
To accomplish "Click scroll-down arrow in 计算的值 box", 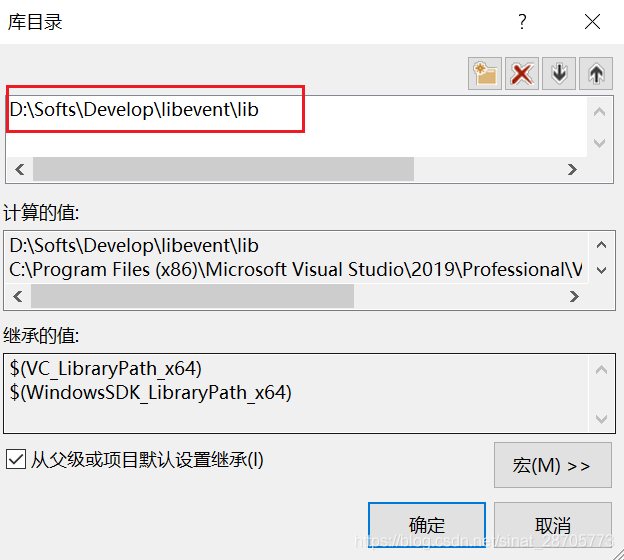I will pos(601,270).
